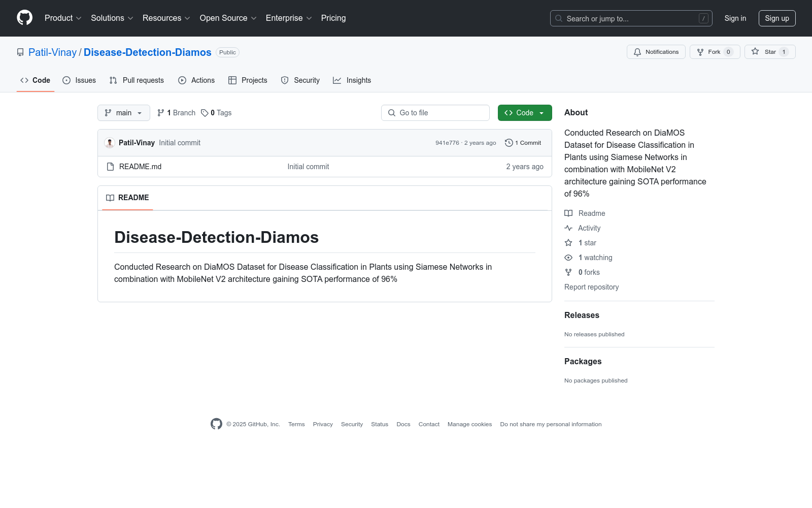Image resolution: width=812 pixels, height=508 pixels.
Task: Click Contact in footer
Action: point(429,424)
